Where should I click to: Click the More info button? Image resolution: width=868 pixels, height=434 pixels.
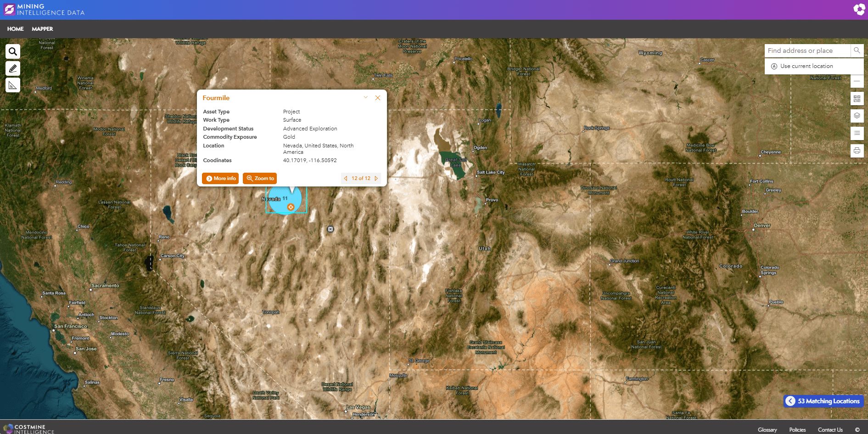220,179
